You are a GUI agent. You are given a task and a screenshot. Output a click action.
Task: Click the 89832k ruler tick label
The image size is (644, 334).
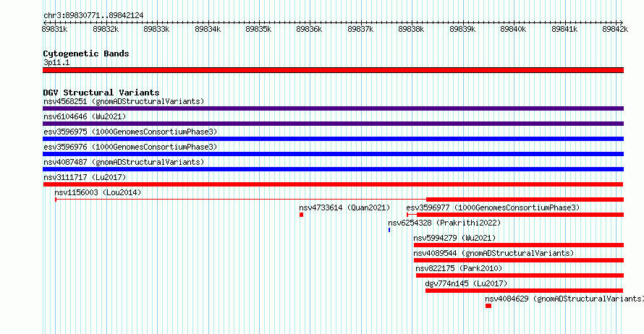point(106,29)
